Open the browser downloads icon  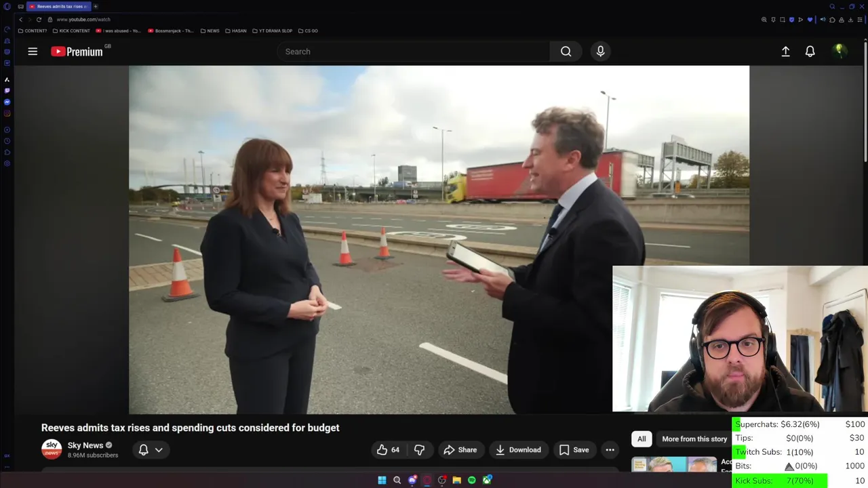pos(850,20)
